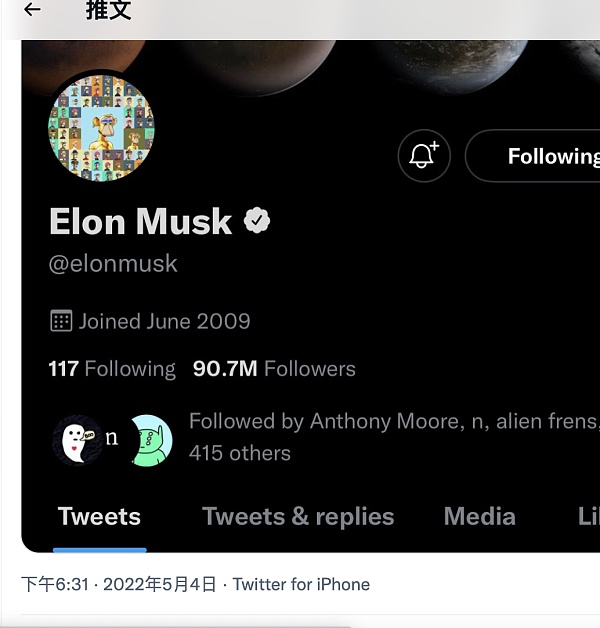Image resolution: width=600 pixels, height=628 pixels.
Task: Click the calendar icon next to Joined date
Action: 61,321
